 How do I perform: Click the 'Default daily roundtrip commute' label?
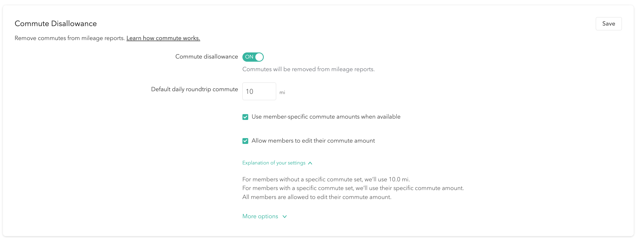(x=194, y=89)
